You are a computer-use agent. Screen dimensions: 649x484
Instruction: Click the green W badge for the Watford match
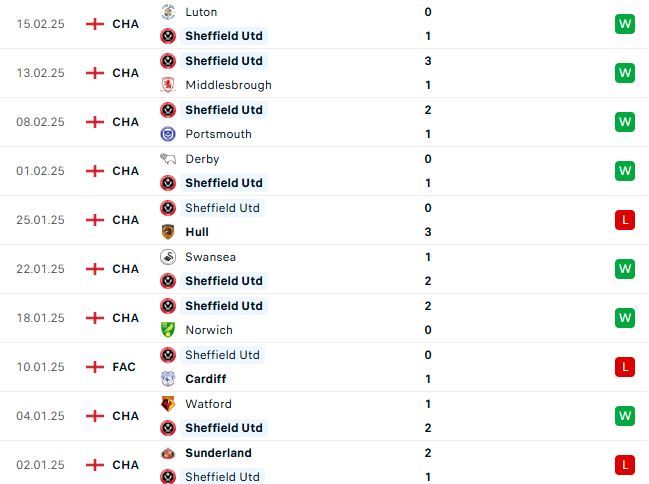(x=625, y=416)
